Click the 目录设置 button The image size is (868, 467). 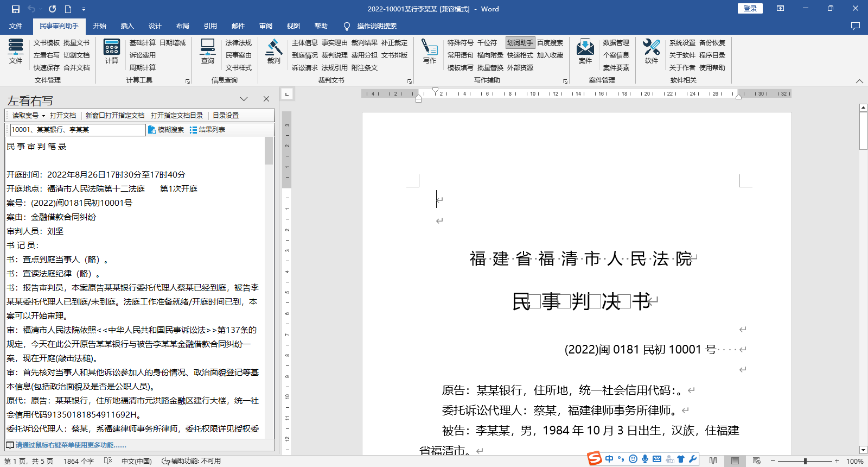226,116
